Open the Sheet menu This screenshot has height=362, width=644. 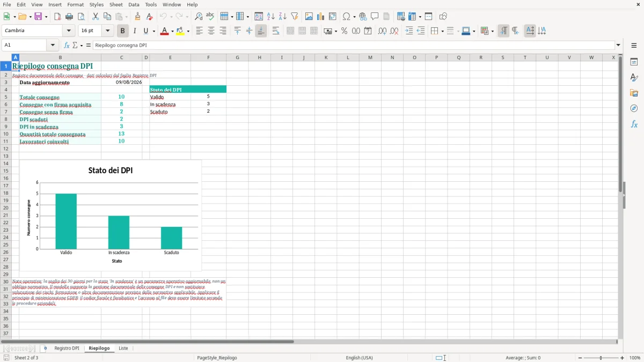pos(116,4)
